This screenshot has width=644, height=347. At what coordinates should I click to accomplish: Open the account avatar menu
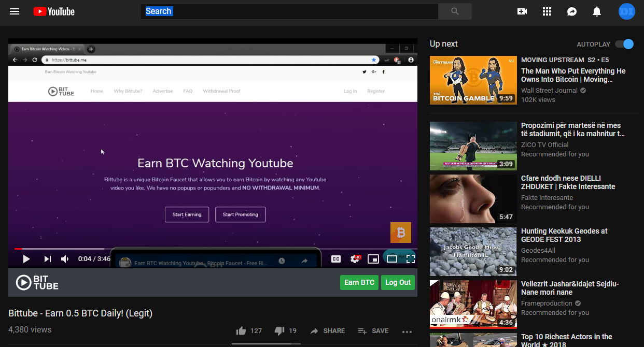(x=627, y=11)
